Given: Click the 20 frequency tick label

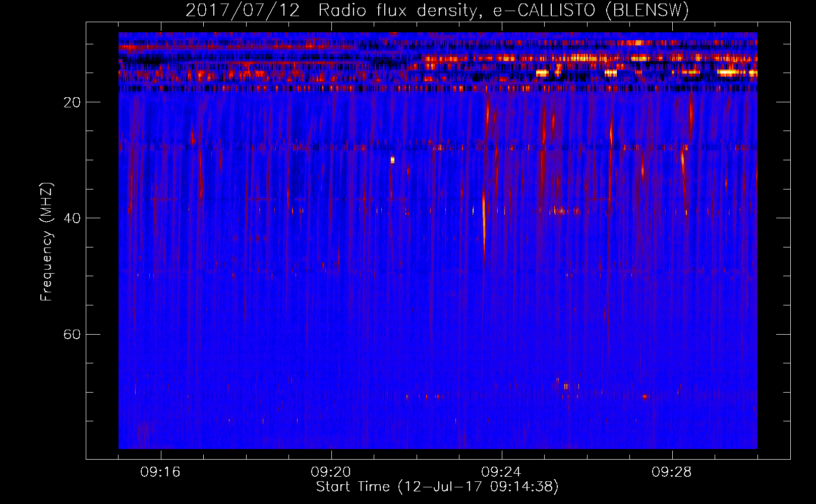Looking at the screenshot, I should point(72,102).
